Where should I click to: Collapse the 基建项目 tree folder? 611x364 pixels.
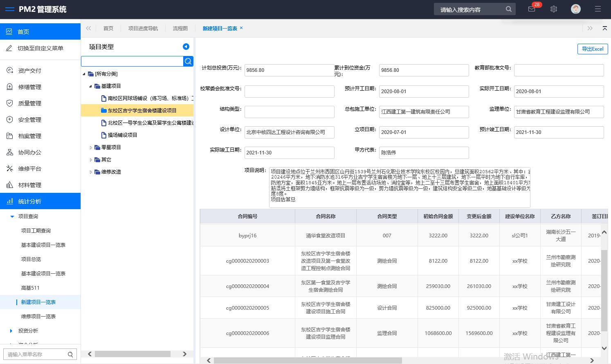91,86
